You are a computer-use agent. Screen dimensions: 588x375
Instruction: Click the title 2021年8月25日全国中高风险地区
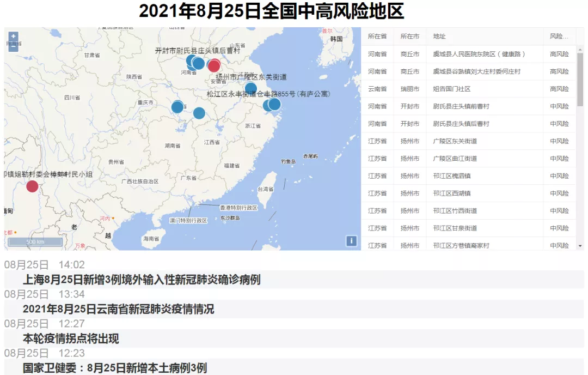[x=272, y=11]
